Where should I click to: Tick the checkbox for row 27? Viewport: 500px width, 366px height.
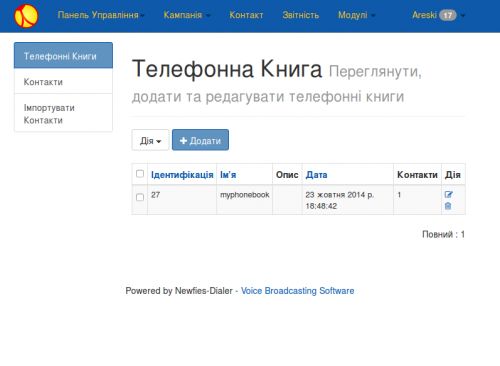pos(140,197)
